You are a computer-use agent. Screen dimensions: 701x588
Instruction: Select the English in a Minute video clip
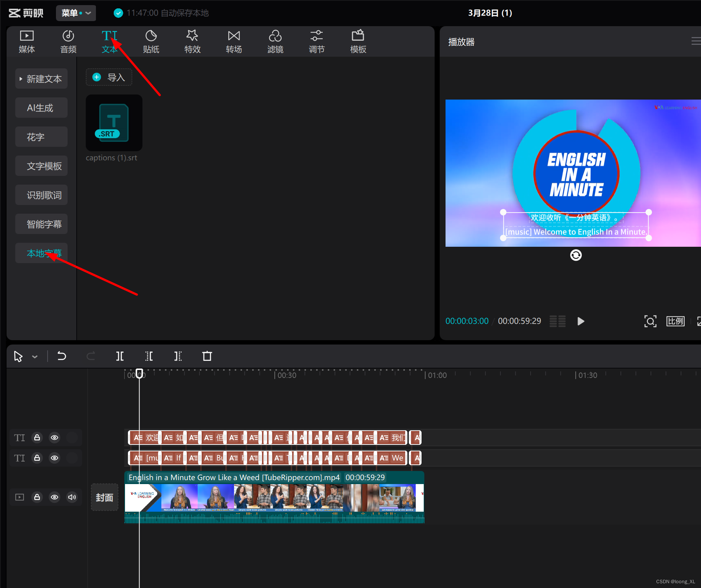274,497
